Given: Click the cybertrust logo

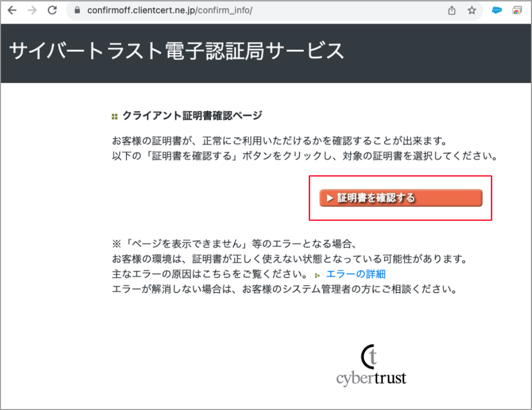Looking at the screenshot, I should pos(371,365).
